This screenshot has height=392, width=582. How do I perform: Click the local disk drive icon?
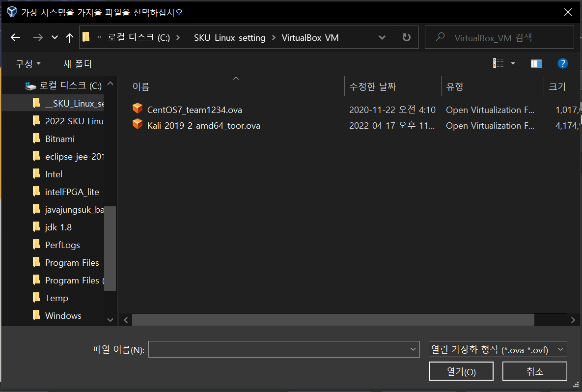(x=30, y=86)
